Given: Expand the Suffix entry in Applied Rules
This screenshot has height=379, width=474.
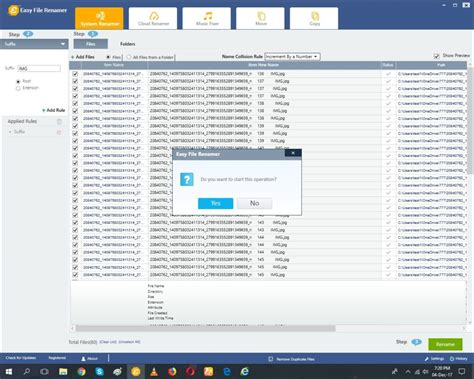Looking at the screenshot, I should pyautogui.click(x=10, y=132).
